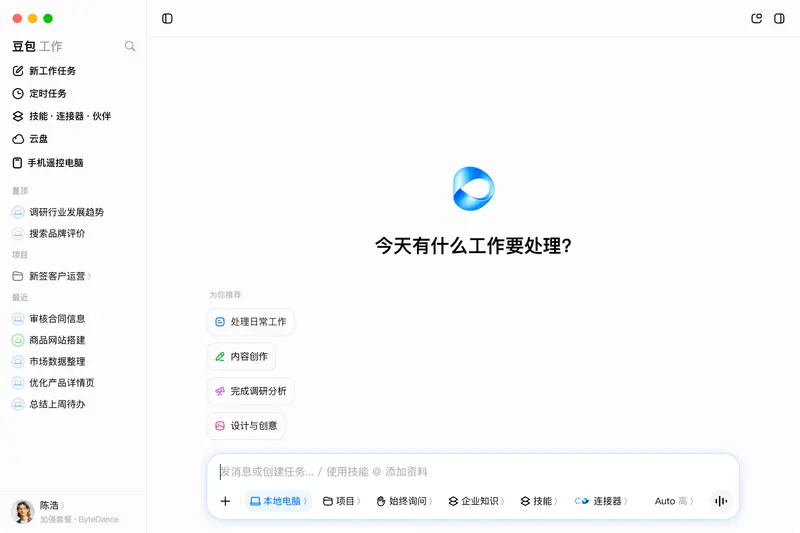Screen dimensions: 800x533
Task: Click the green icon beside 商品网站搭建
Action: pos(18,340)
